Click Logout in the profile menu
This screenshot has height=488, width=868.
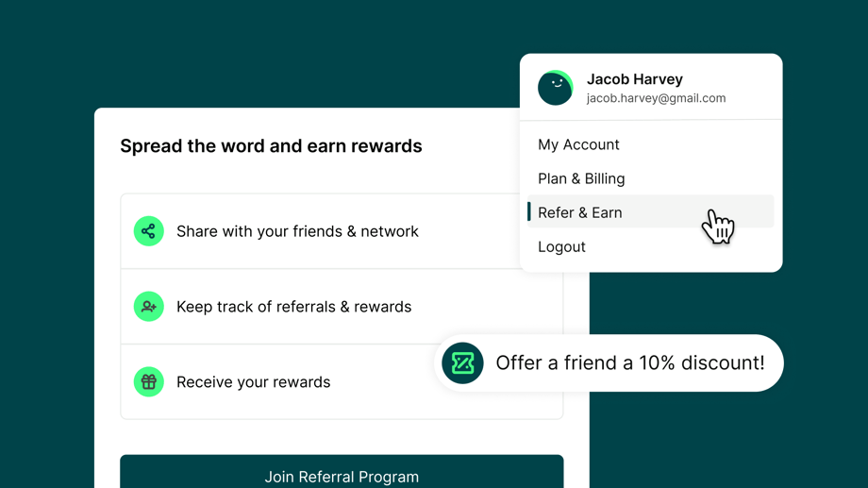point(561,246)
